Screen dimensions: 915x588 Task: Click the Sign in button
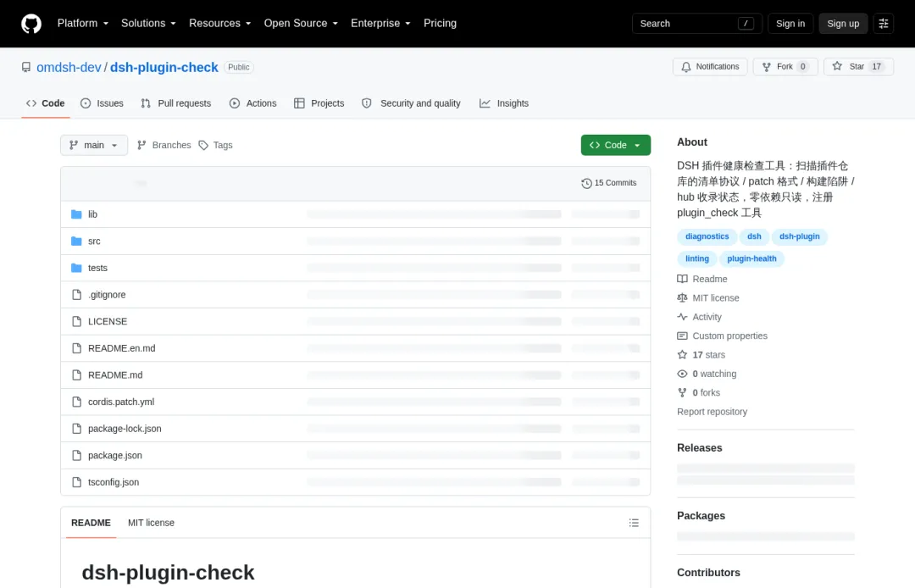[x=790, y=24]
